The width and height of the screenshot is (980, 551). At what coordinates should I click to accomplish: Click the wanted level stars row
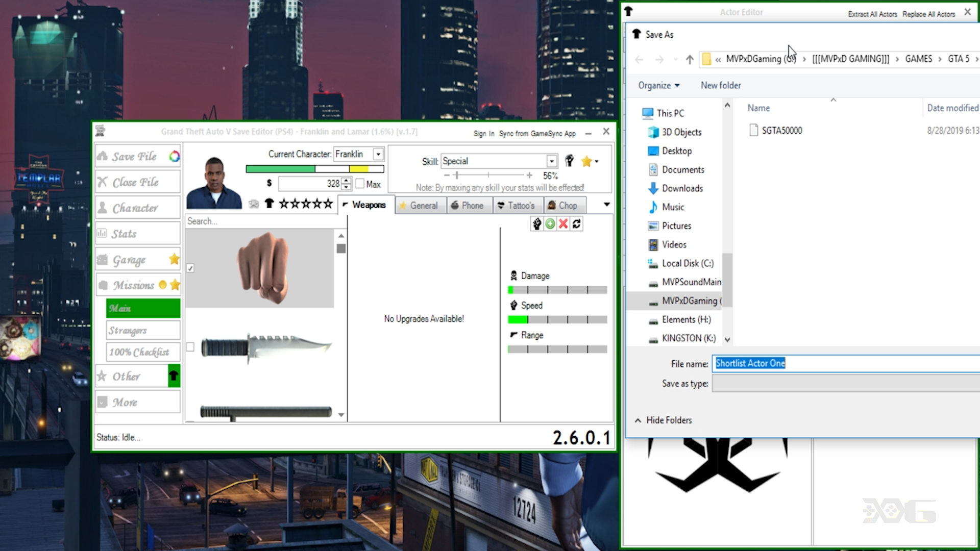[306, 204]
